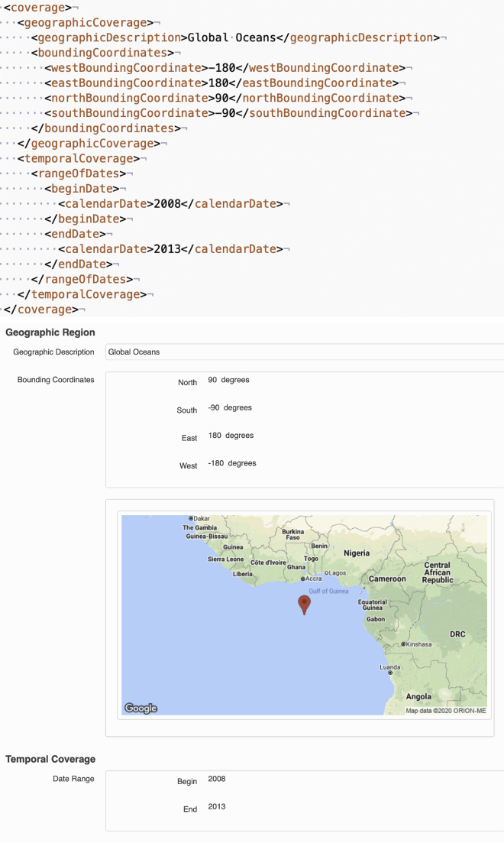Click the Dakar city dot on the map
Viewport: 504px width, 843px height.
pos(191,518)
